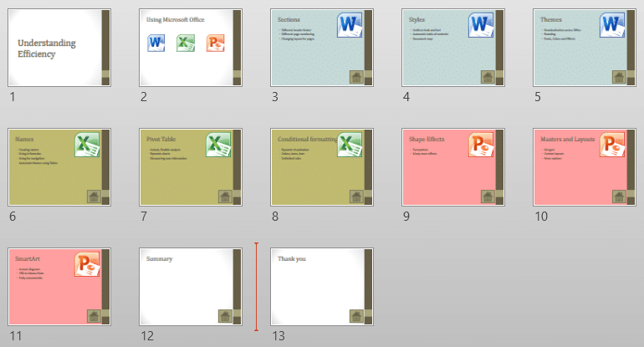Click the home icon on Thank you slide
The width and height of the screenshot is (644, 347).
click(x=356, y=315)
